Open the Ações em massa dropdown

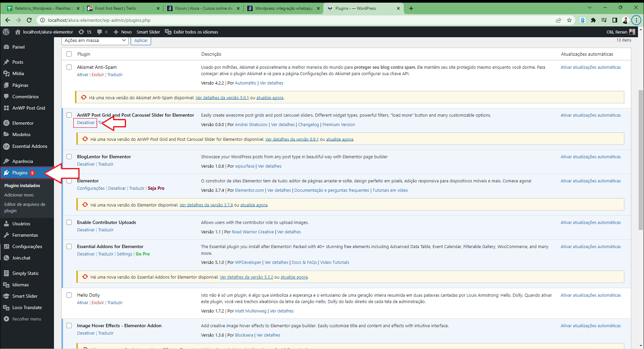95,41
